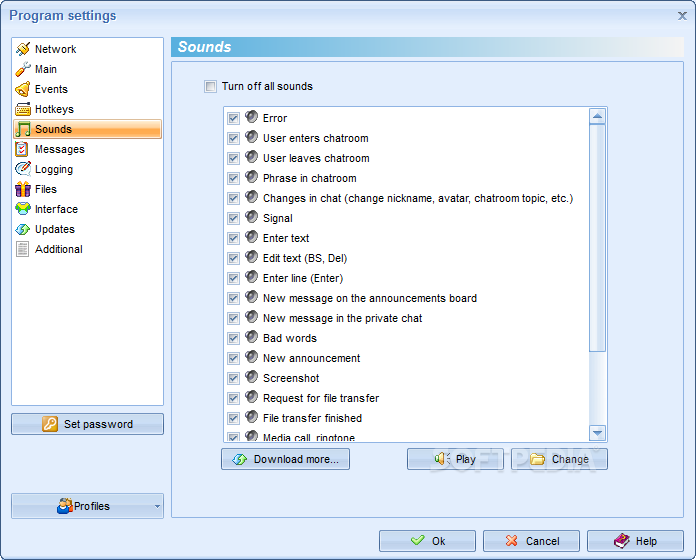Click the Network icon in sidebar

[x=23, y=49]
